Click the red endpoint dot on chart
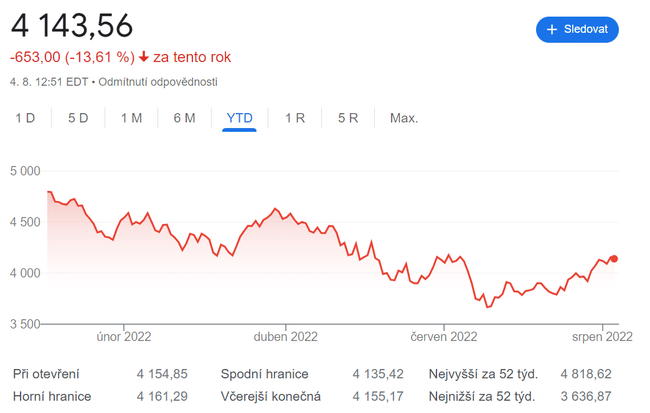Image resolution: width=650 pixels, height=413 pixels. pos(614,259)
